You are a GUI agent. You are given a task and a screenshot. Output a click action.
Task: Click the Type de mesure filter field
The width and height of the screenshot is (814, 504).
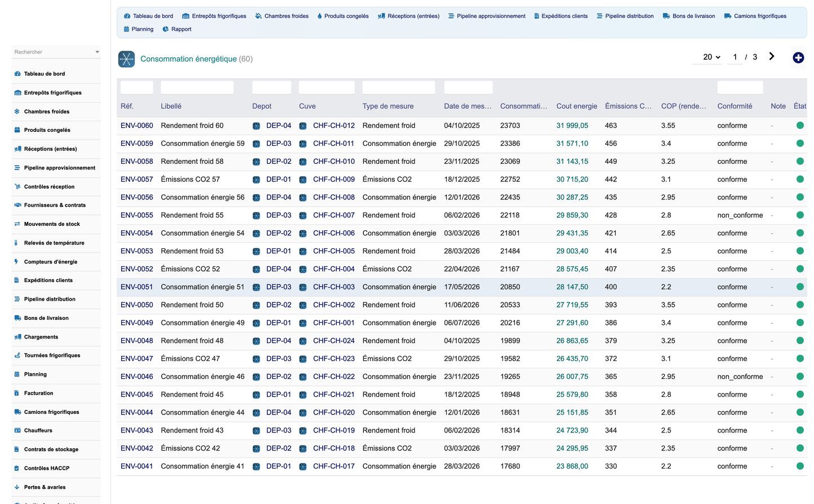pos(399,87)
